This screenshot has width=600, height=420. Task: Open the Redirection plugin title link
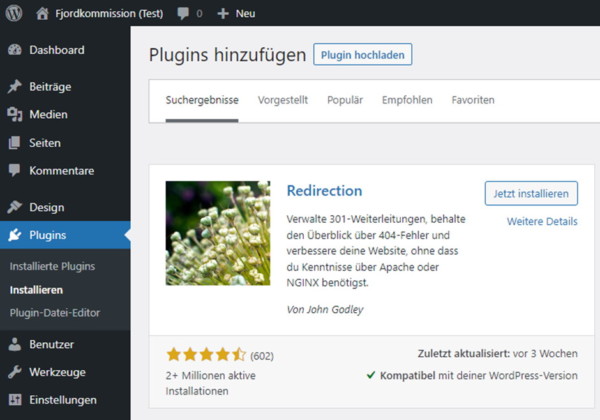tap(324, 190)
